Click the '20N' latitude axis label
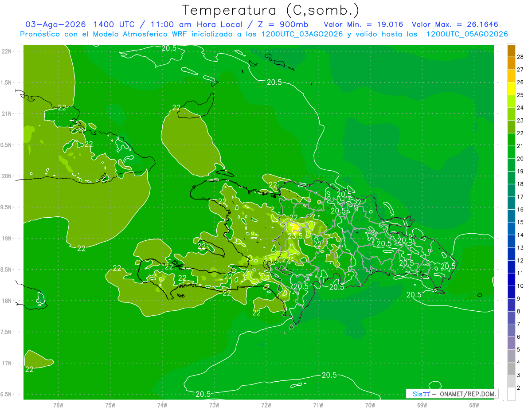The height and width of the screenshot is (411, 532). click(6, 176)
